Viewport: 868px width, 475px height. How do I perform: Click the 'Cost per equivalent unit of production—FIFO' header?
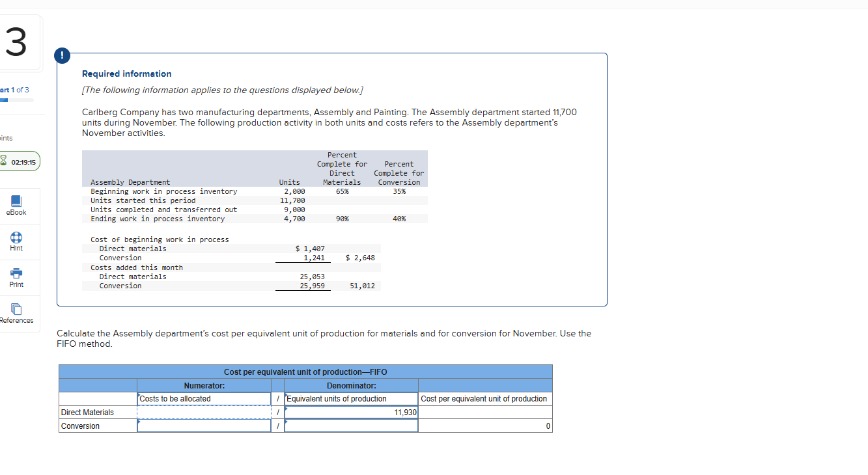click(x=305, y=372)
